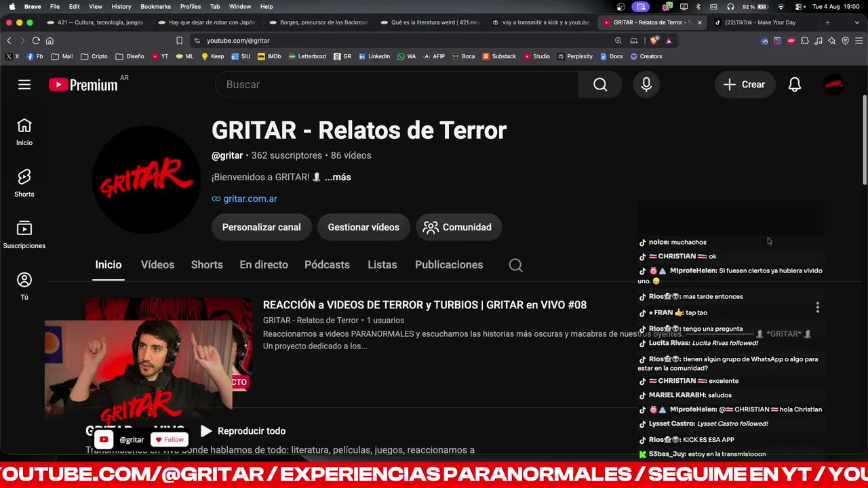This screenshot has height=488, width=868.
Task: Open YouTube notifications bell
Action: pos(795,85)
